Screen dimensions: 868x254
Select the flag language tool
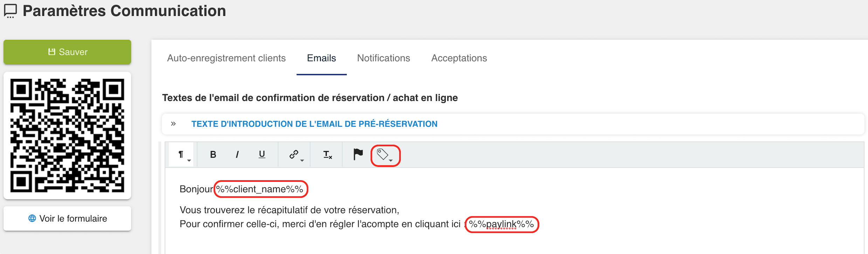tap(357, 154)
